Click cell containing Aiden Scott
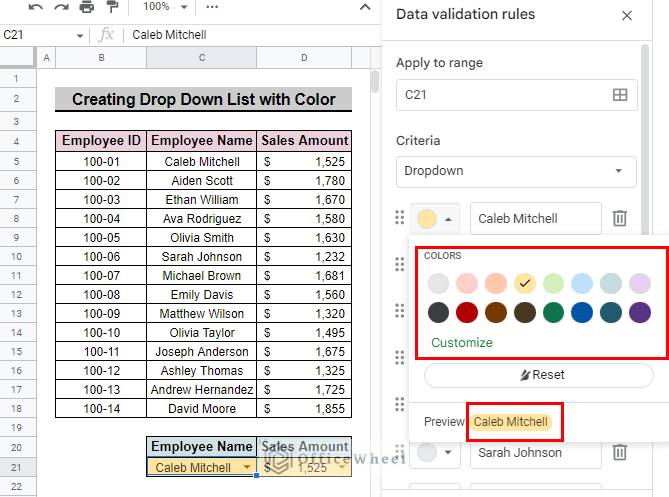 (x=202, y=181)
